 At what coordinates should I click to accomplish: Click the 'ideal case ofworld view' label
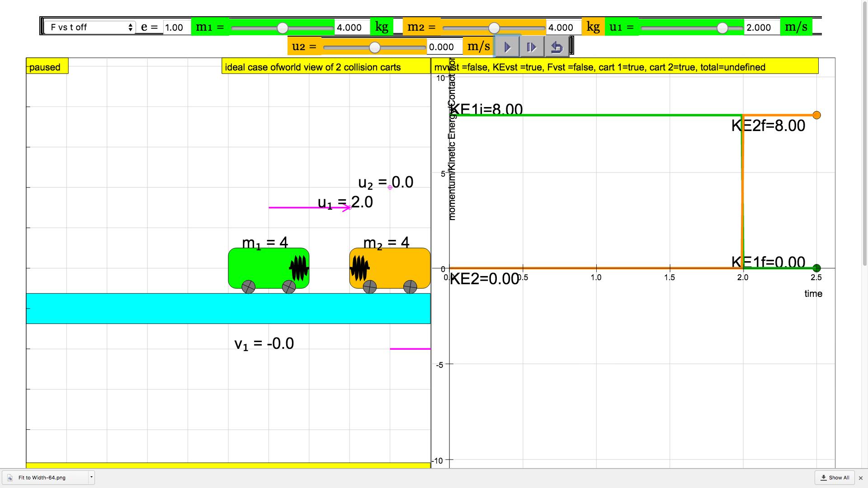coord(325,67)
